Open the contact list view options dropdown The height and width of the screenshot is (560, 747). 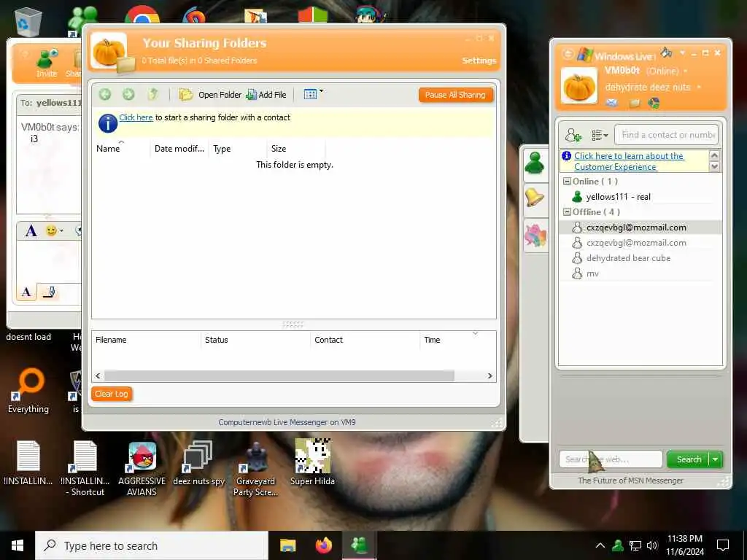(600, 136)
